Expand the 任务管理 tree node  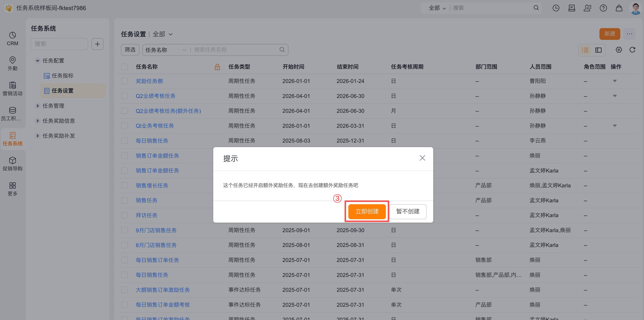tap(38, 106)
